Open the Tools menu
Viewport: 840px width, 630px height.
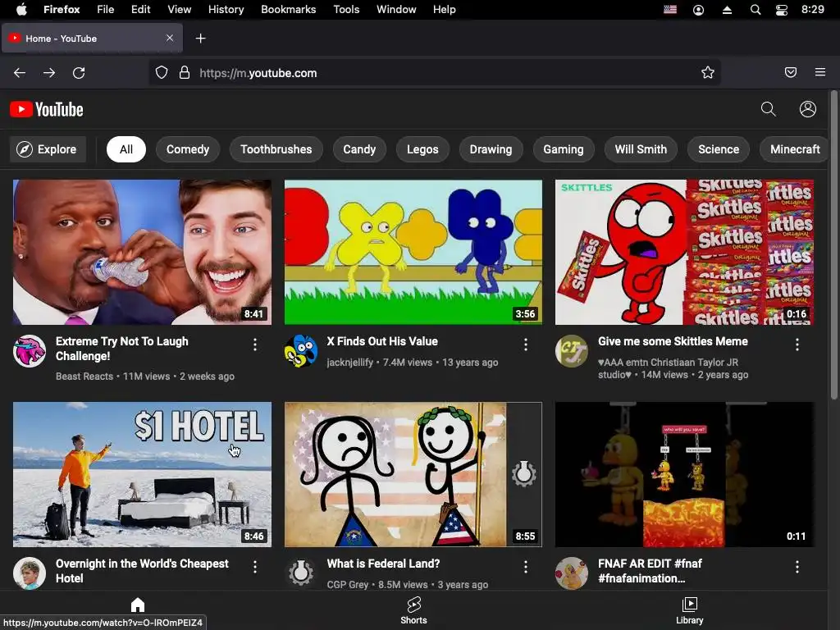(346, 10)
